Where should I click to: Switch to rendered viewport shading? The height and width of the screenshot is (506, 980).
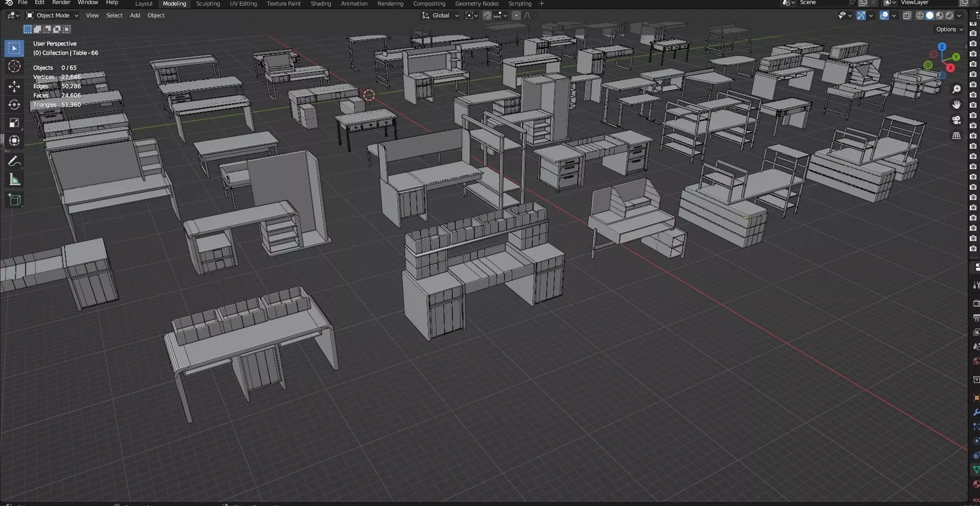[949, 15]
